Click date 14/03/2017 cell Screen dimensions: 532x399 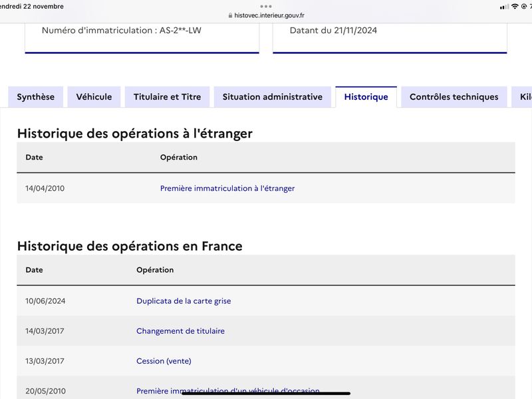point(45,331)
